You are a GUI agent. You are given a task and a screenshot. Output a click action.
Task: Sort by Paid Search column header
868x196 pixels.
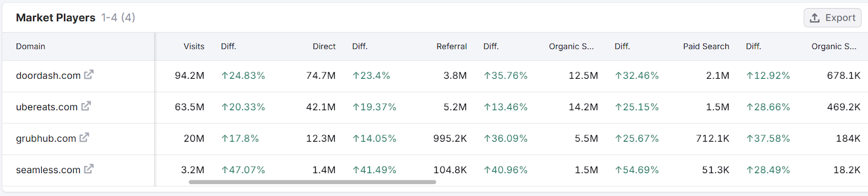pos(706,47)
